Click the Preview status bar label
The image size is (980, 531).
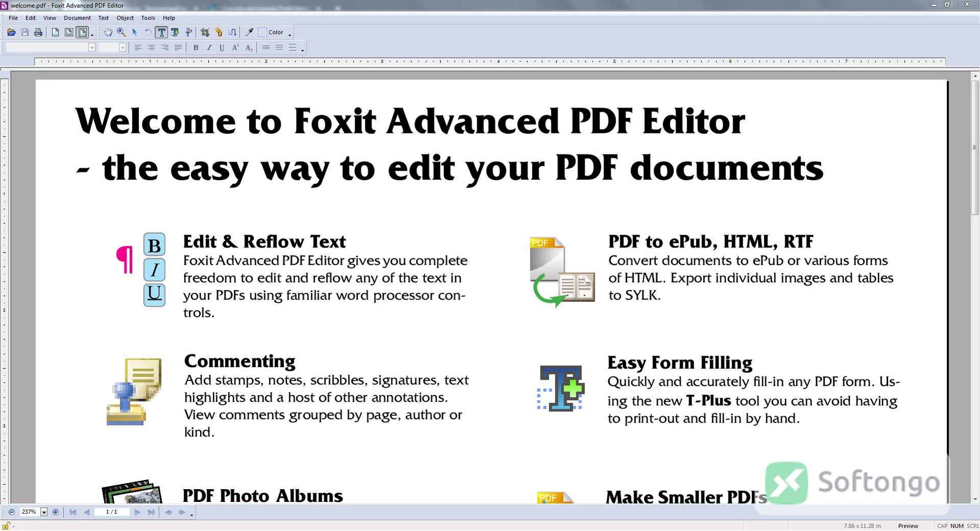pyautogui.click(x=908, y=526)
